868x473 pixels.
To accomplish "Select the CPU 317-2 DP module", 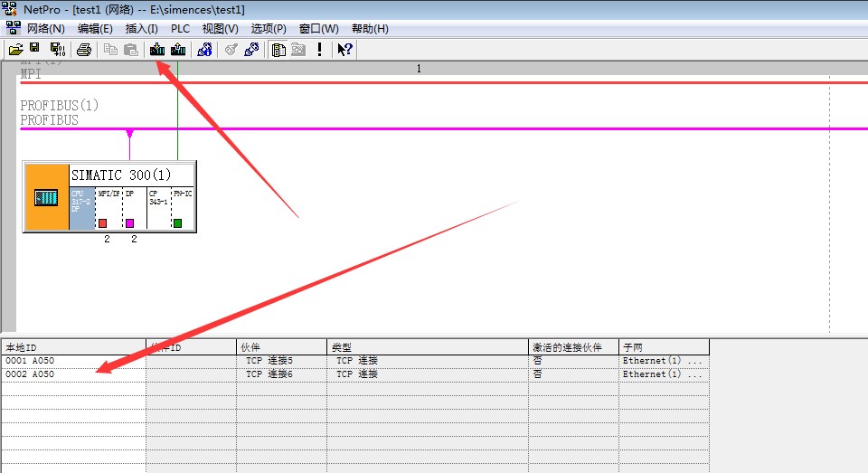I will (81, 208).
